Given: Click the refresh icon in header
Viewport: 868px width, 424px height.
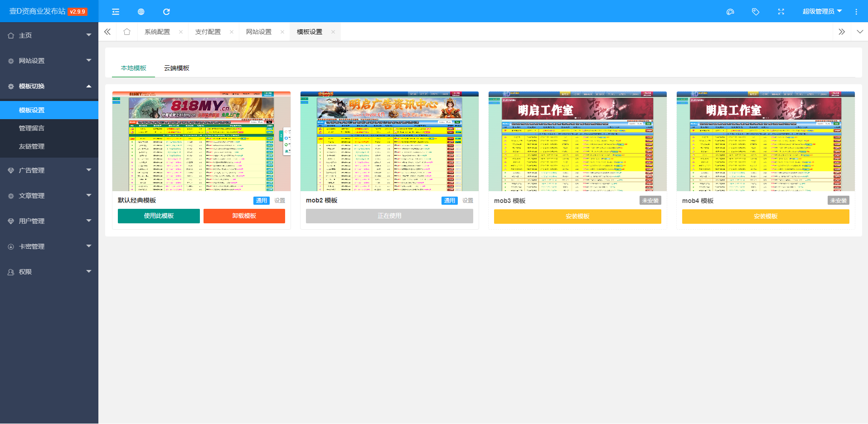Looking at the screenshot, I should (166, 12).
